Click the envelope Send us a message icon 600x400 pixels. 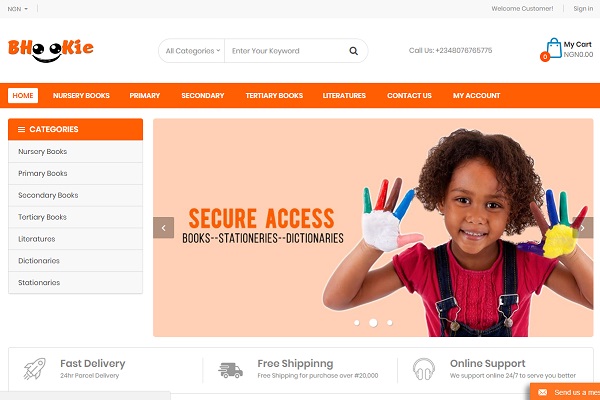tap(543, 392)
